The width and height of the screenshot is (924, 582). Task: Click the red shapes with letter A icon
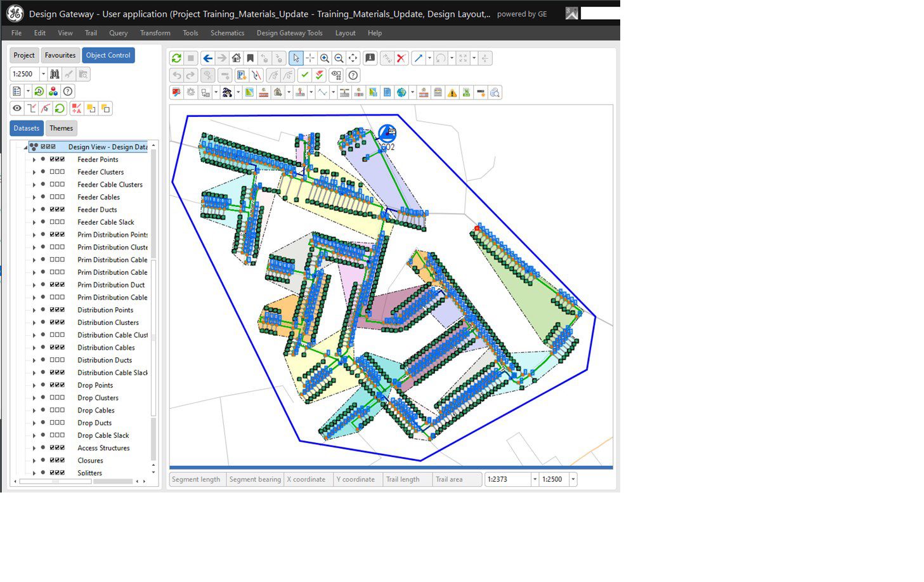pos(77,109)
